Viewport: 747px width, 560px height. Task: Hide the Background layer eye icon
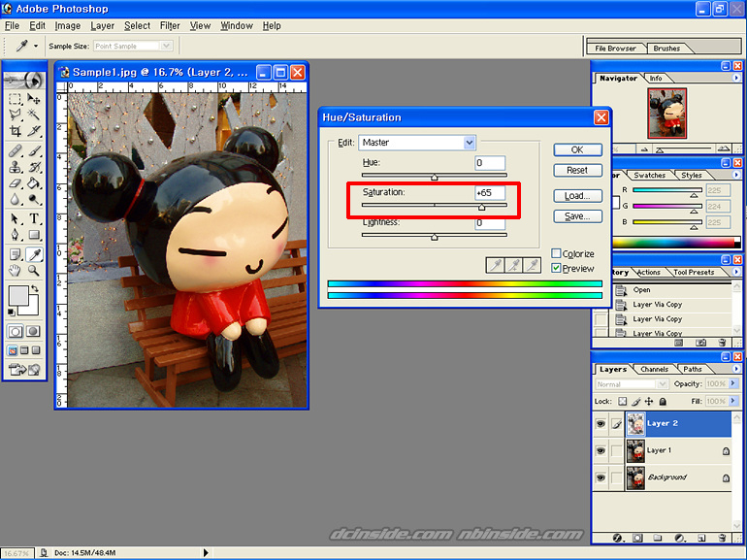pos(601,478)
